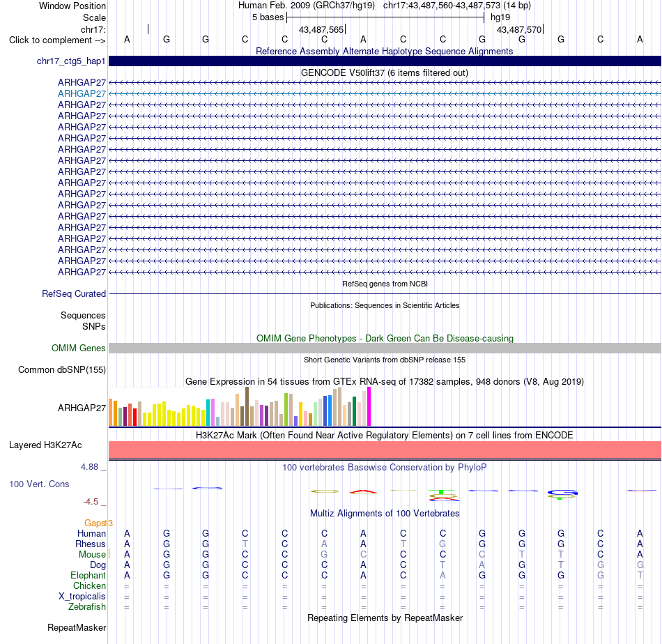Click the 100 Vert. Cons track label

pyautogui.click(x=39, y=484)
